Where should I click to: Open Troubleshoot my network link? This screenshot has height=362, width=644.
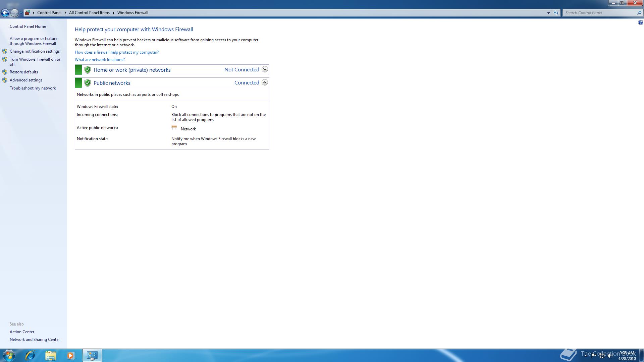point(33,88)
